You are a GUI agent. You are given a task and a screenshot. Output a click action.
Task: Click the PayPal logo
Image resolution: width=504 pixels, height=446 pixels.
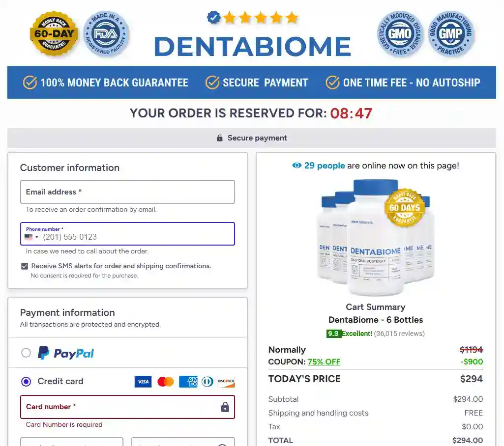click(66, 353)
